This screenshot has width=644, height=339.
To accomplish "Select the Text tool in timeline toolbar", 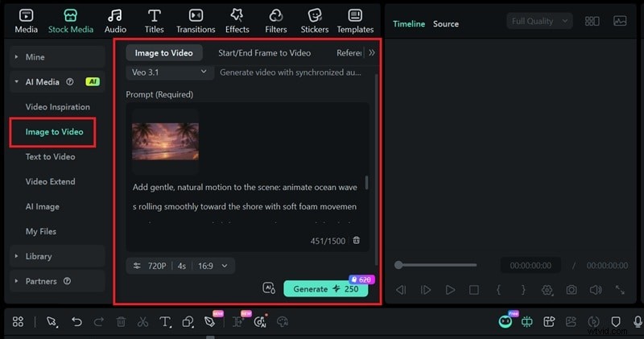I will pyautogui.click(x=165, y=321).
